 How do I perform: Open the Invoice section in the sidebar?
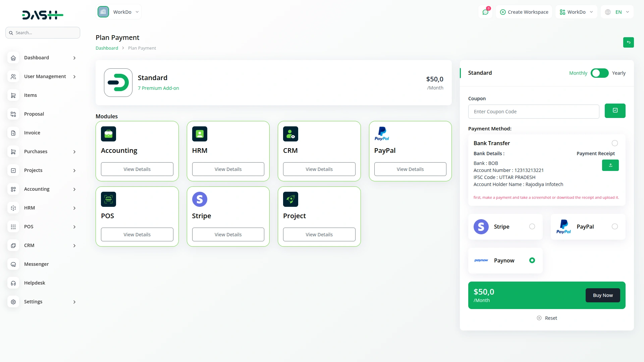coord(32,132)
